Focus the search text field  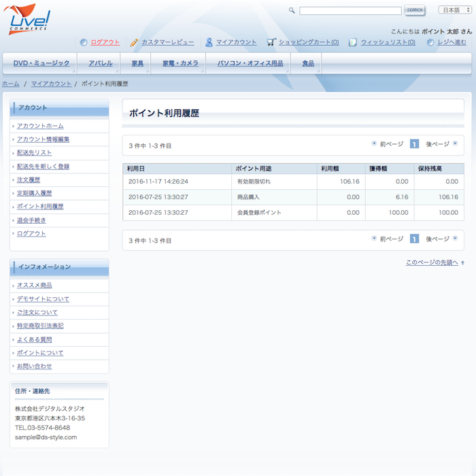(x=350, y=11)
